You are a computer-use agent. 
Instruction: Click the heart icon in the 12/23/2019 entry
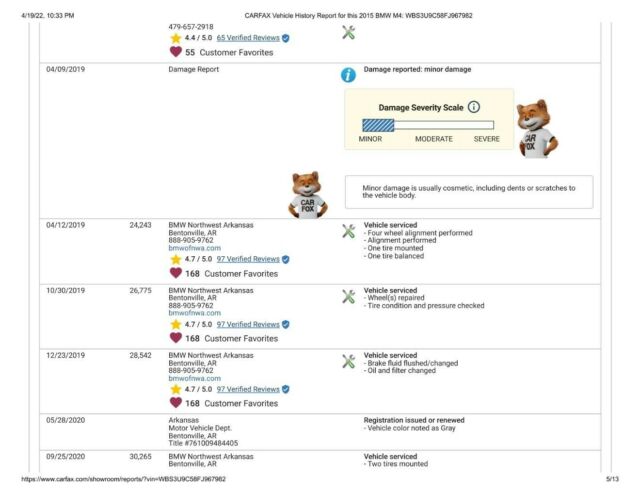coord(176,403)
